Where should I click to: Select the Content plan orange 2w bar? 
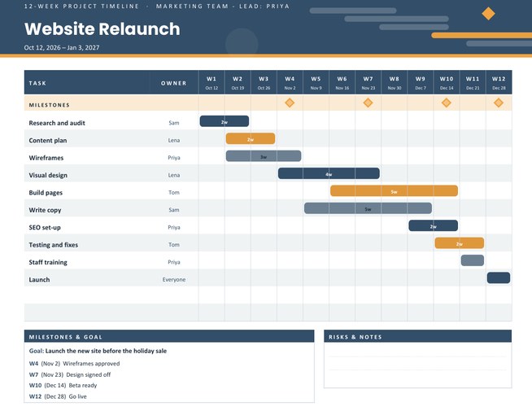[251, 138]
